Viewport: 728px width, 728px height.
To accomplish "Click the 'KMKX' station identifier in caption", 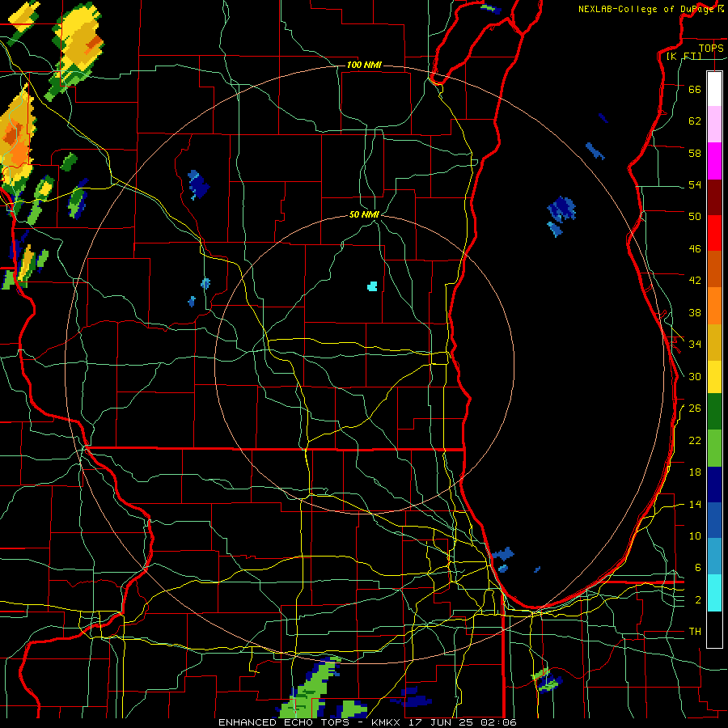I will coord(387,722).
